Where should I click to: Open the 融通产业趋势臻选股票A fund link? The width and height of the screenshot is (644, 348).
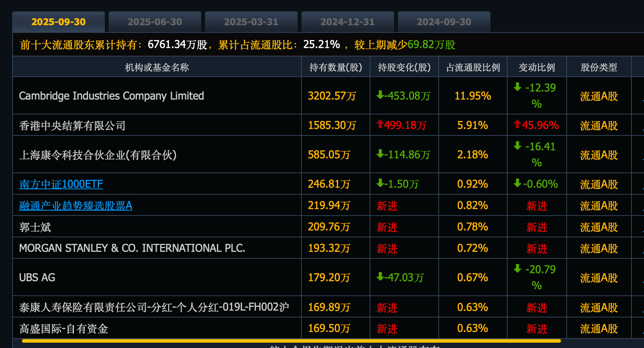pos(75,206)
